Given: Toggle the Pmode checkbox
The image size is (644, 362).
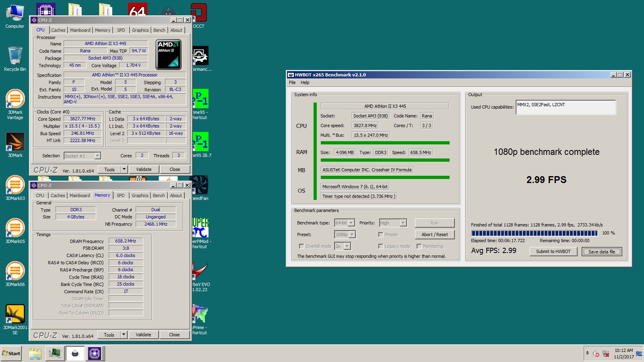Looking at the screenshot, I should point(381,234).
